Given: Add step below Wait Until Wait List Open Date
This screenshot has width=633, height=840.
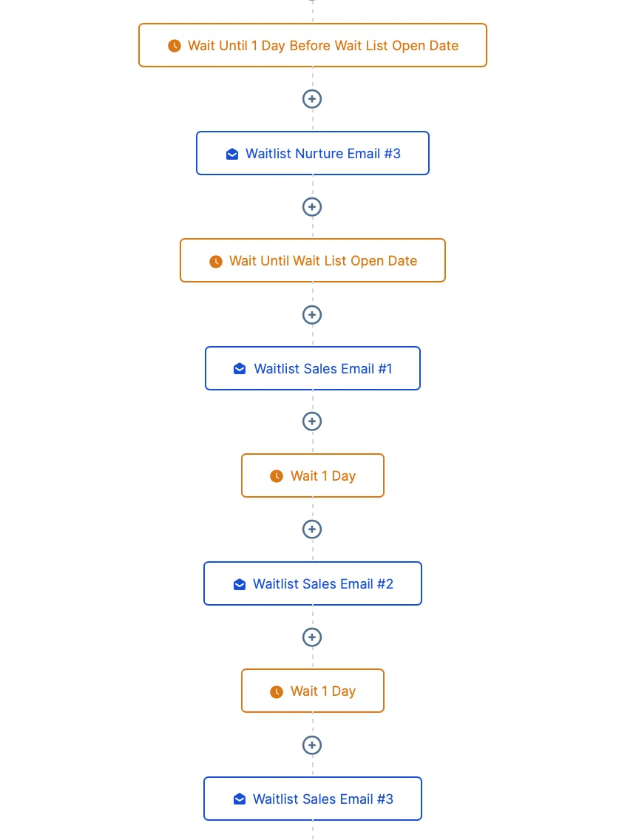Looking at the screenshot, I should tap(312, 315).
